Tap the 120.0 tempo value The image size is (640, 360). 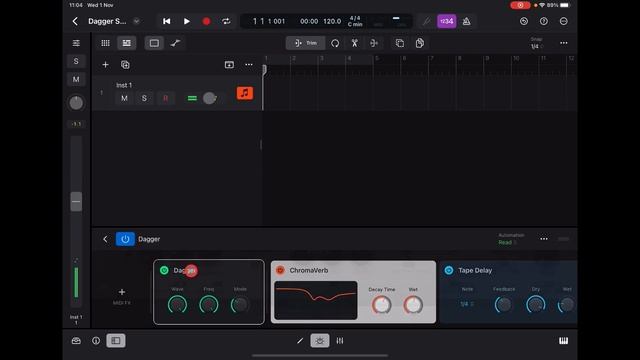[332, 21]
